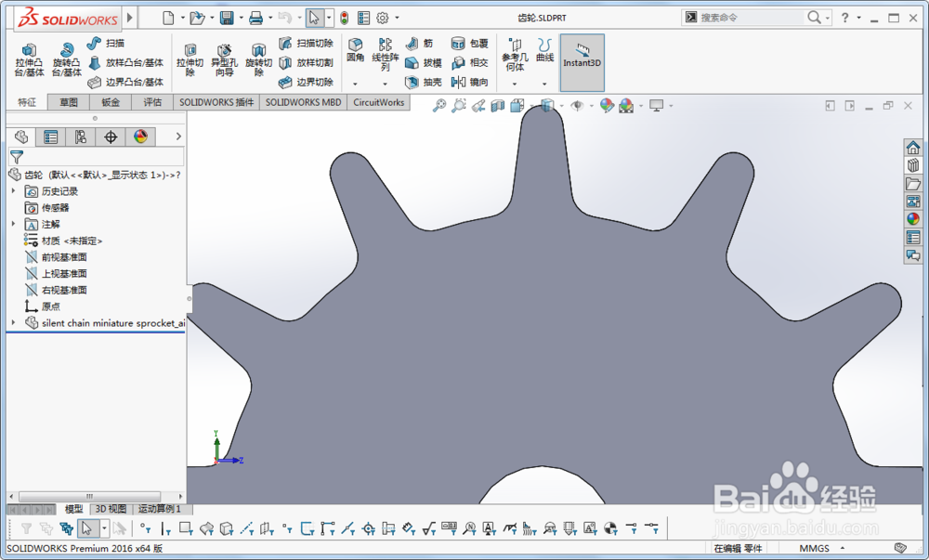This screenshot has height=560, width=929.
Task: Expand the hidden manager tabs chevron
Action: point(178,137)
